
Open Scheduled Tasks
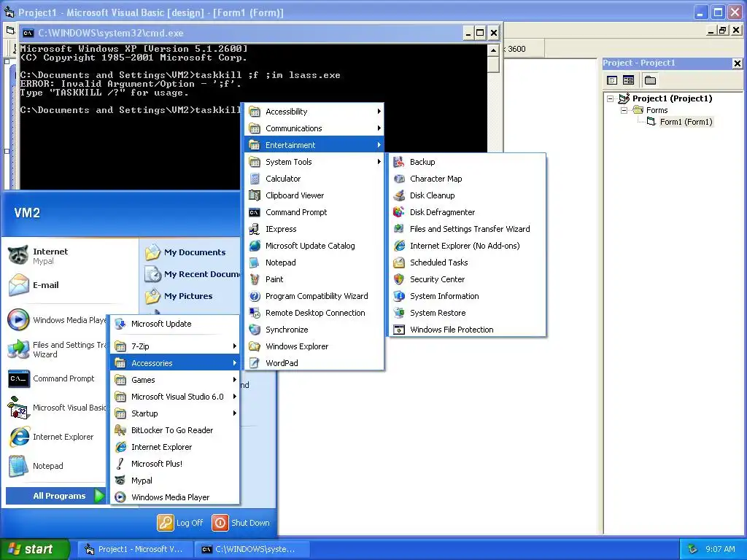468,262
